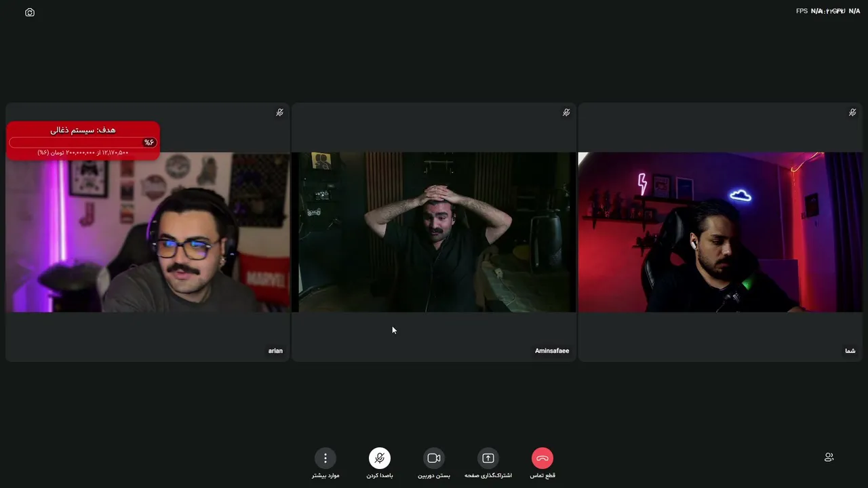Image resolution: width=868 pixels, height=488 pixels.
Task: Click the موارد بیشتر label
Action: (325, 476)
